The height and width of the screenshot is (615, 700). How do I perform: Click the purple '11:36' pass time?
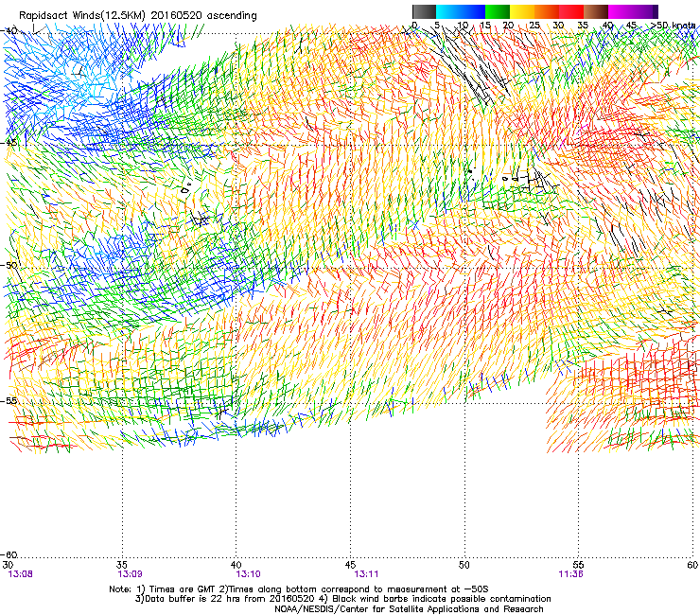[570, 574]
